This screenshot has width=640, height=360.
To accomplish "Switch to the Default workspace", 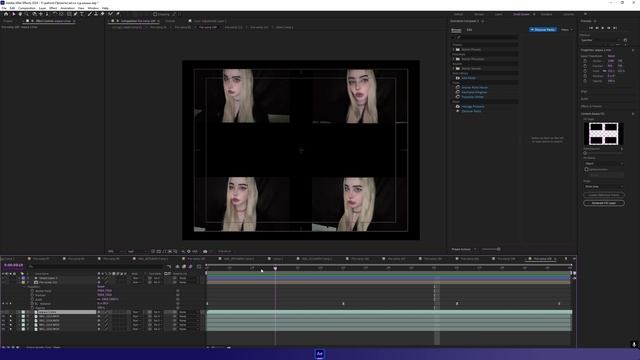I will coord(458,14).
